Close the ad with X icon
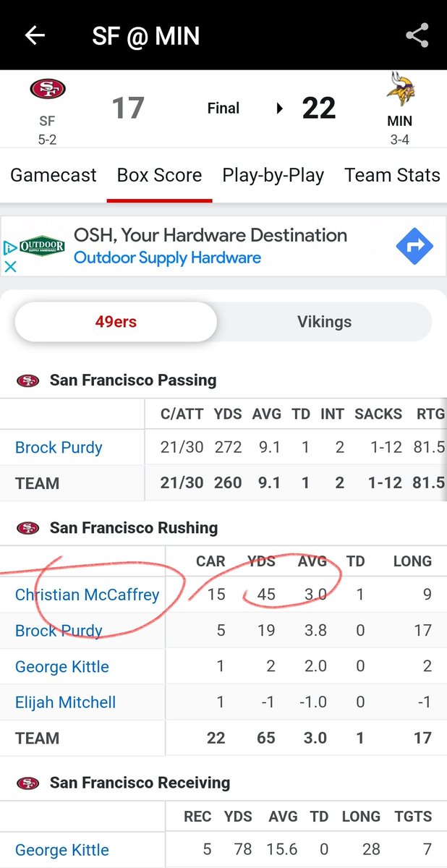Screen dimensions: 447x868 (10, 266)
